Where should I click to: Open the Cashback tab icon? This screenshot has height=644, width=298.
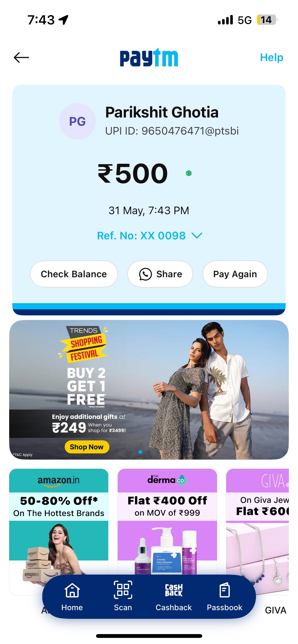tap(174, 590)
